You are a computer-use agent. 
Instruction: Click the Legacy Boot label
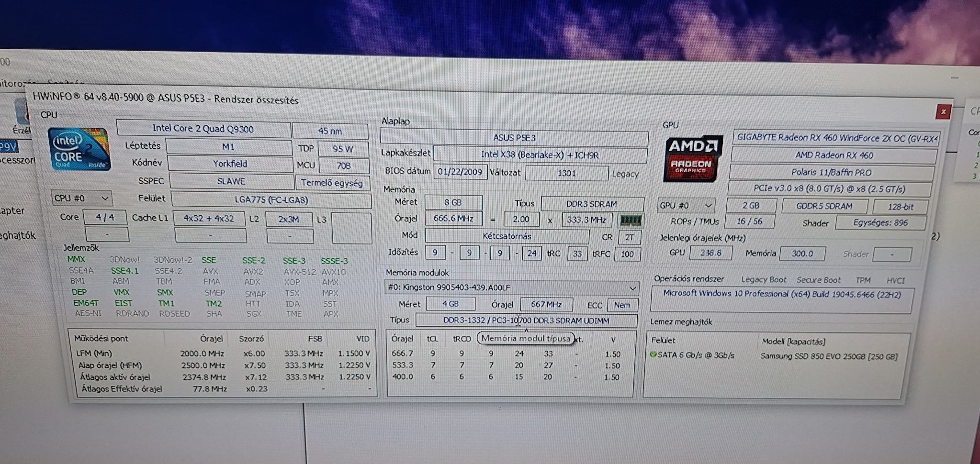click(764, 280)
